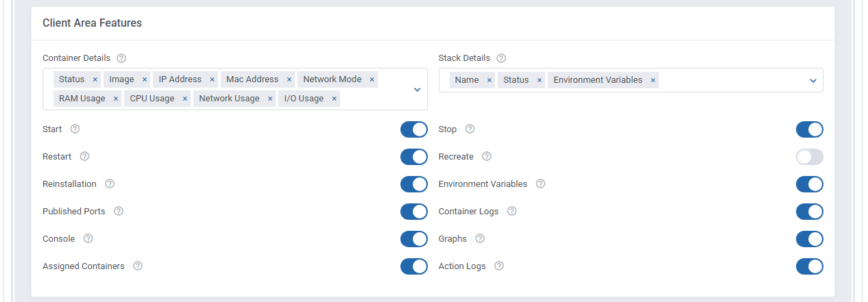Remove the Image tag from Container Details
The height and width of the screenshot is (302, 868).
point(144,79)
